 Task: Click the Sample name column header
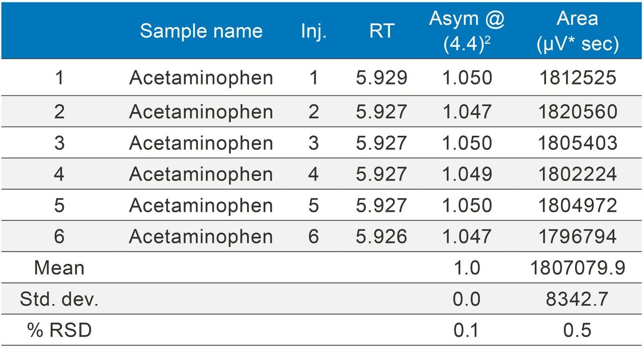pyautogui.click(x=201, y=31)
